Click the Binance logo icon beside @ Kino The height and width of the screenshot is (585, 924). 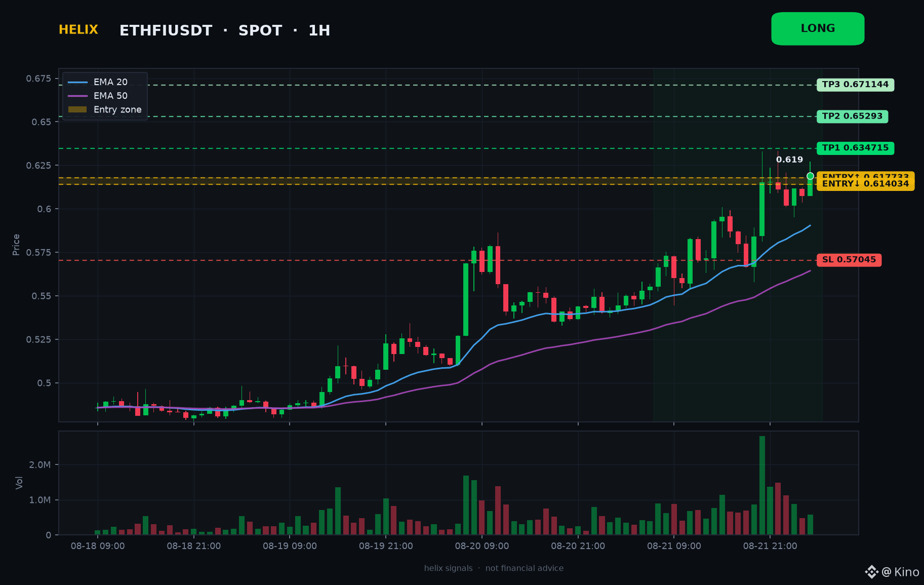point(871,572)
